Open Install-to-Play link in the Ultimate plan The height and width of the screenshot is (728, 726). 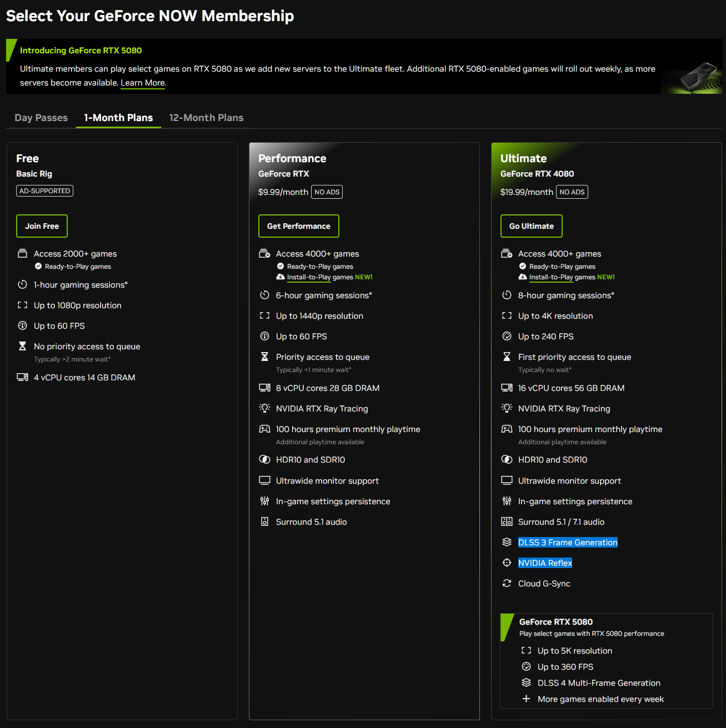(x=552, y=277)
